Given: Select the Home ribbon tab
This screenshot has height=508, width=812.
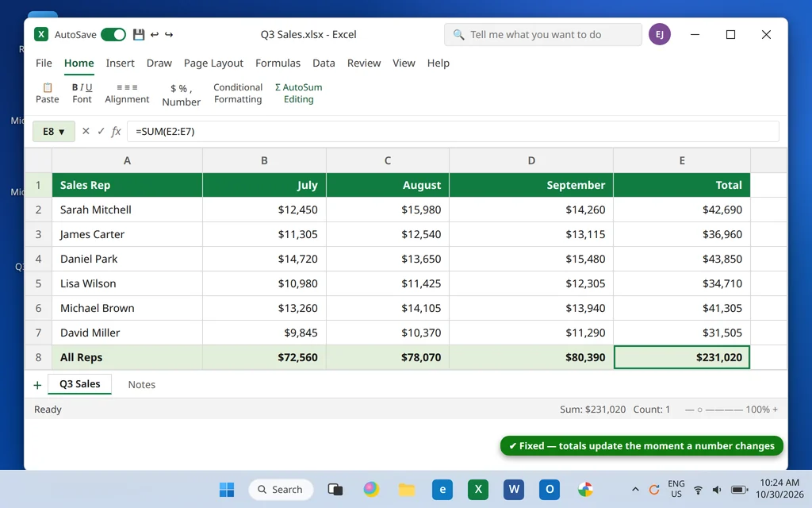Looking at the screenshot, I should pyautogui.click(x=79, y=63).
